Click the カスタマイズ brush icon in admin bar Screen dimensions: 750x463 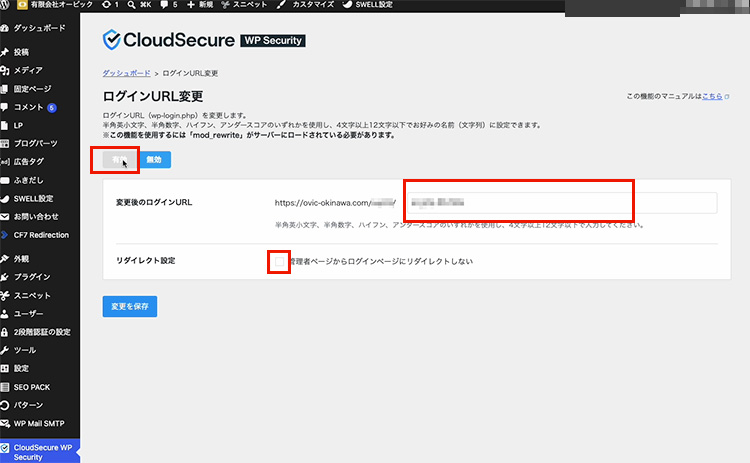(x=282, y=5)
